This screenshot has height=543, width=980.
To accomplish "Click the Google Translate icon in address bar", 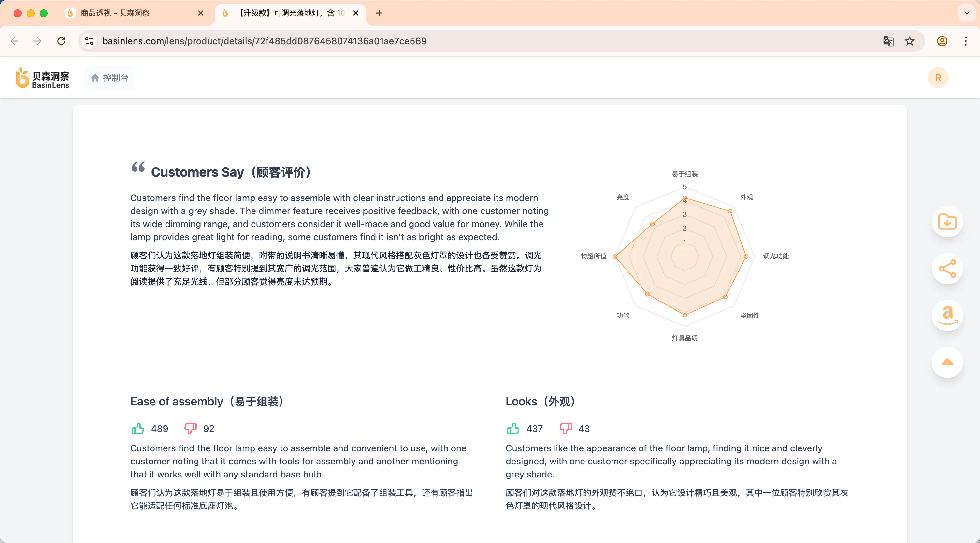I will click(x=888, y=41).
